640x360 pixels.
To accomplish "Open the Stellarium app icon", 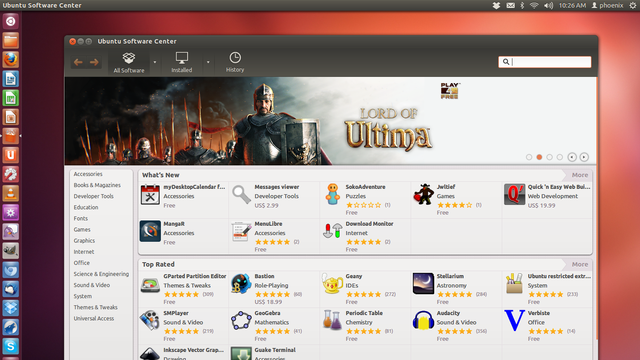I will [423, 284].
